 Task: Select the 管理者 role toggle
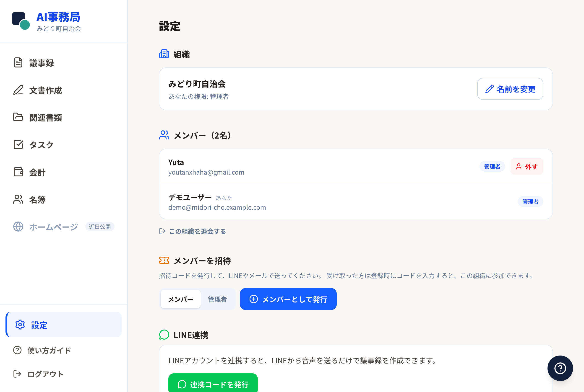[x=218, y=299]
